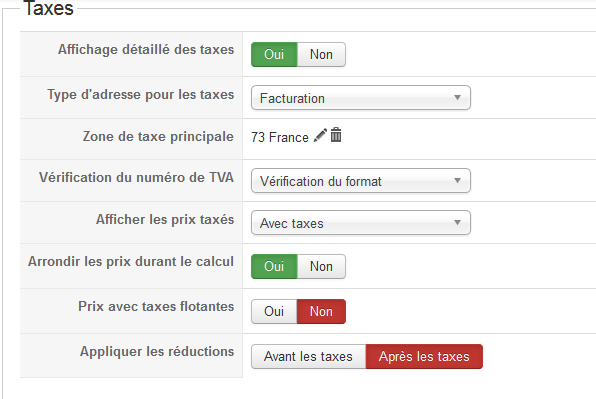Viewport: 596px width, 399px height.
Task: Choose Oui for 'Prix avec taxes flotantes'
Action: click(274, 312)
